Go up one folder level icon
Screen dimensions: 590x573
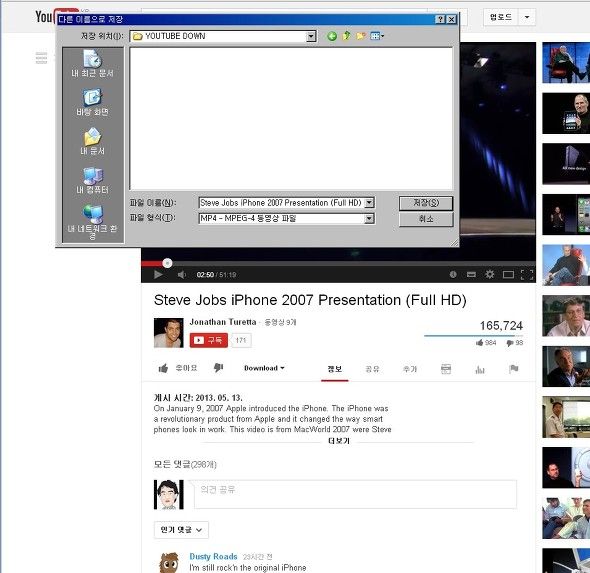[x=346, y=36]
